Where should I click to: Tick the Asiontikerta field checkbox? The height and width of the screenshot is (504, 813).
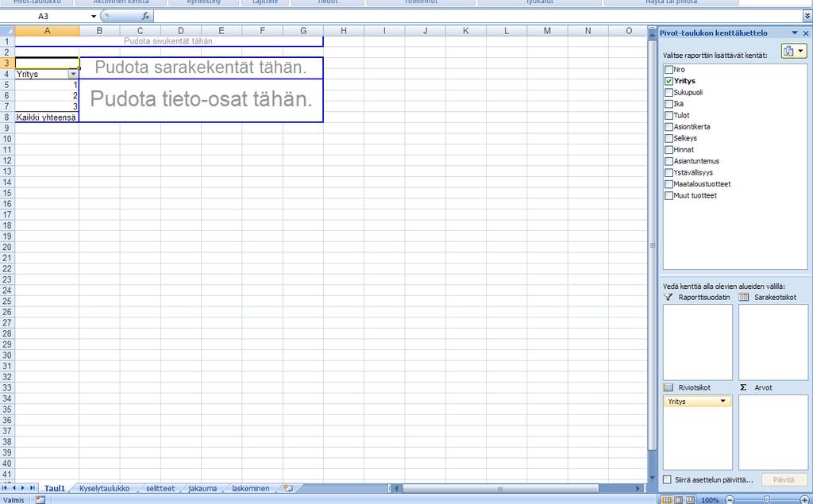[x=669, y=126]
